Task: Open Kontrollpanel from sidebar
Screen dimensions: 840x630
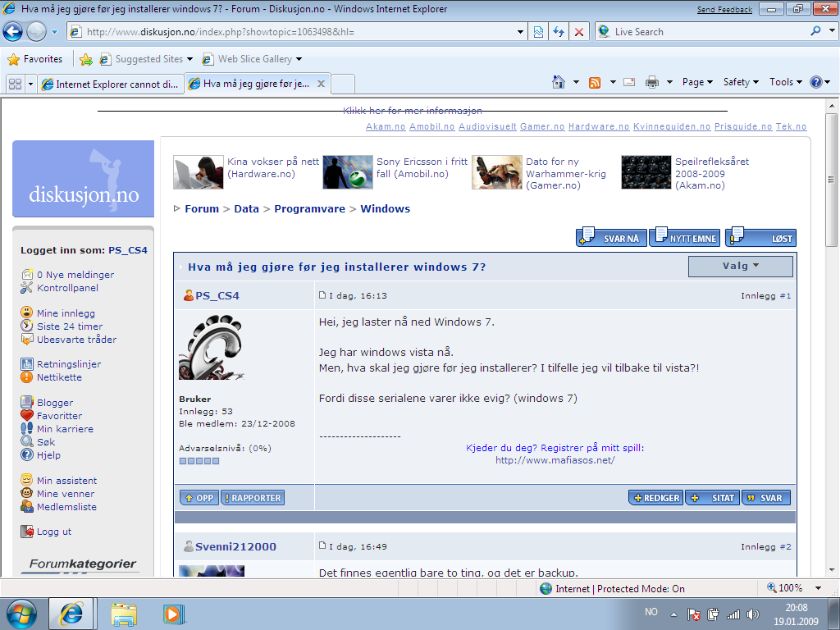Action: 67,288
